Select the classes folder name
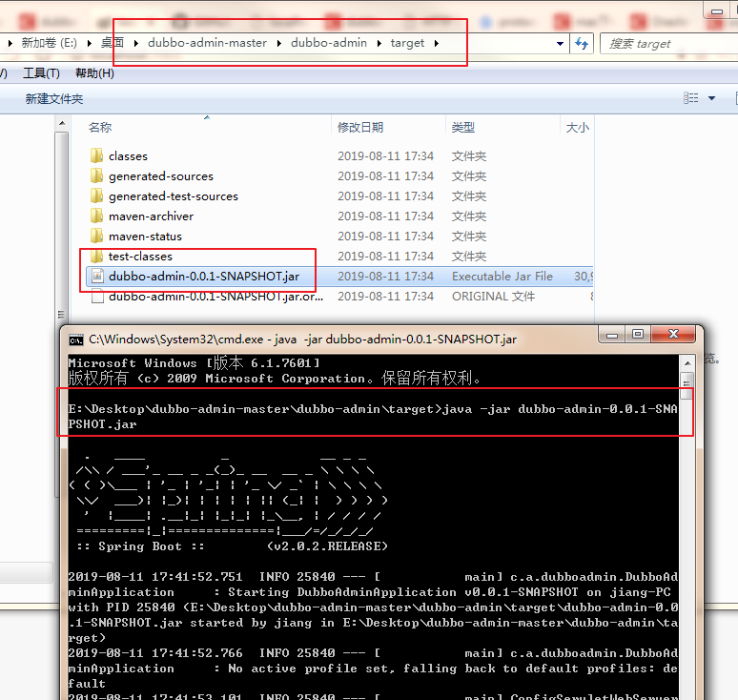This screenshot has width=738, height=700. (128, 155)
